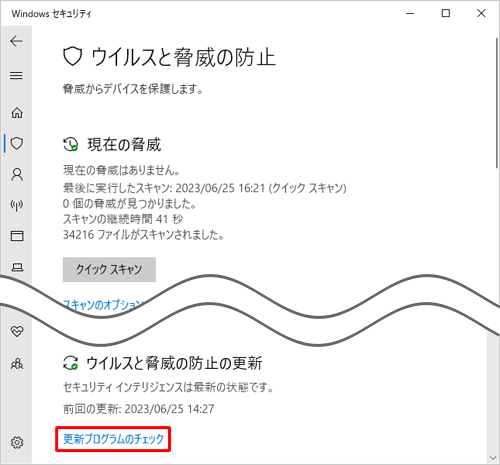Maximize the Windows セキュリティ window
Viewport: 500px width, 465px height.
pyautogui.click(x=446, y=13)
